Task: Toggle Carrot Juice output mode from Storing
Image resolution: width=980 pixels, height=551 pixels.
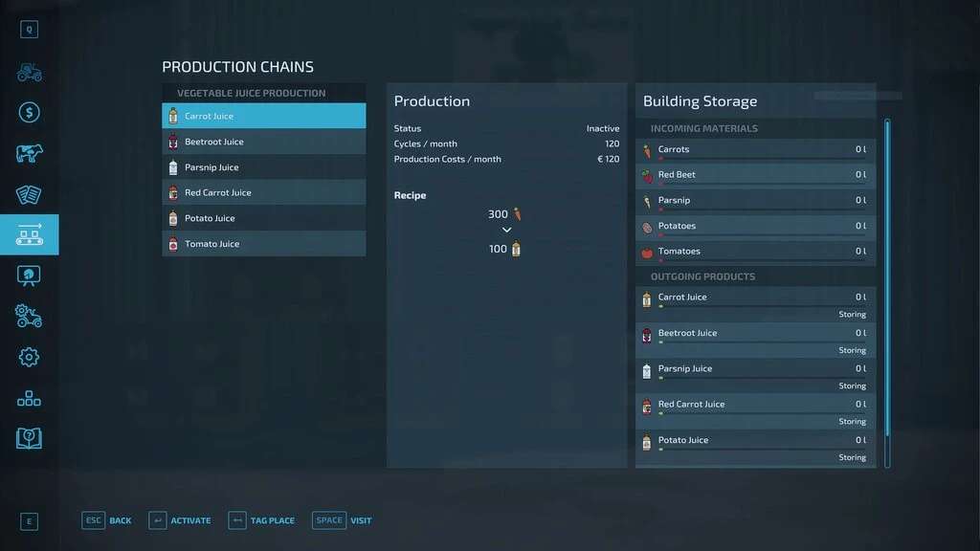Action: (851, 314)
